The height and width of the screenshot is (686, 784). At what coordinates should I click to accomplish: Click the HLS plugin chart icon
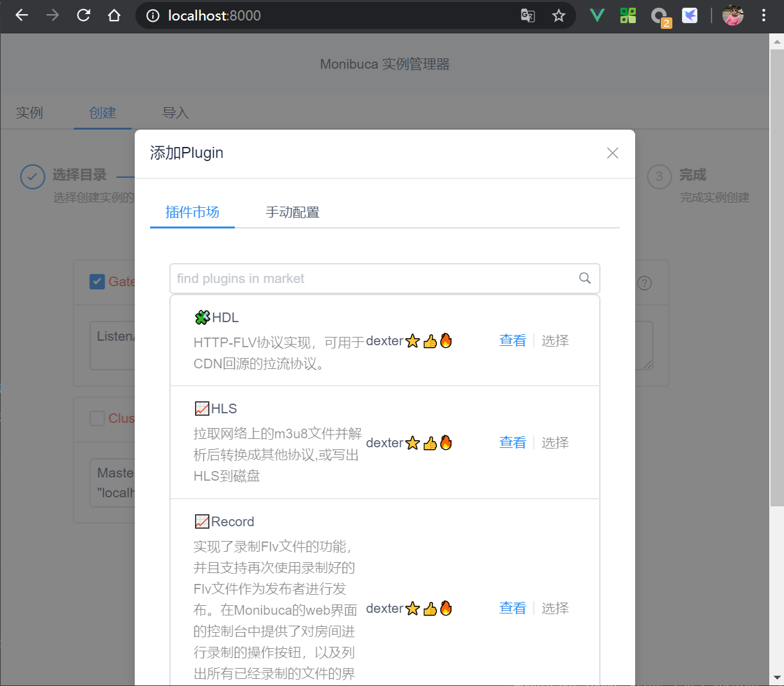pyautogui.click(x=202, y=408)
